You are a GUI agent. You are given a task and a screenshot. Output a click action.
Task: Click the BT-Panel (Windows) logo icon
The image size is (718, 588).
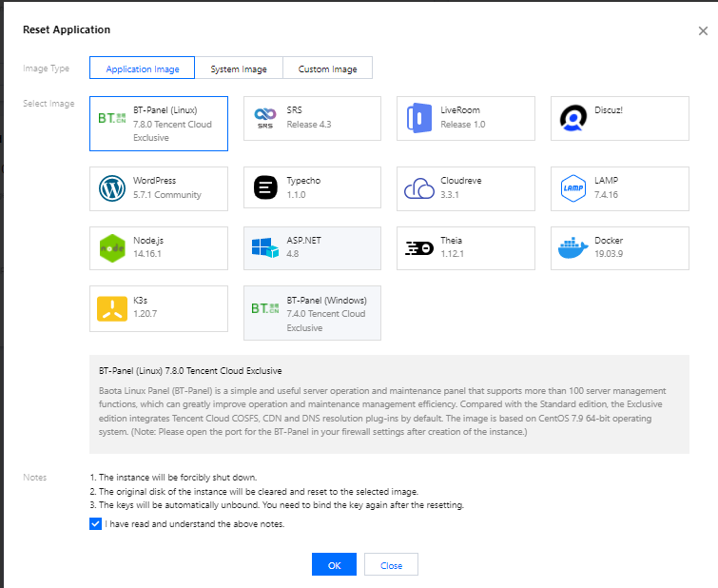tap(265, 308)
